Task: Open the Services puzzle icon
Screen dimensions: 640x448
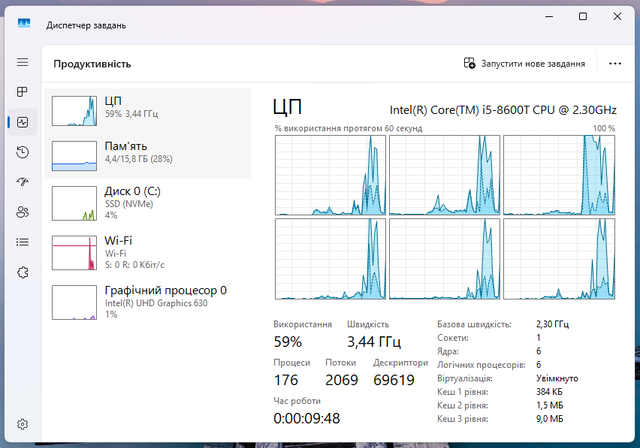Action: point(22,272)
